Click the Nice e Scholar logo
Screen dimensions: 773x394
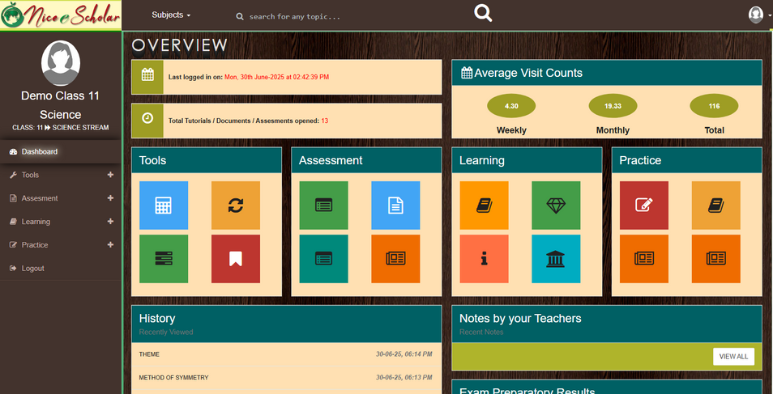pos(61,15)
